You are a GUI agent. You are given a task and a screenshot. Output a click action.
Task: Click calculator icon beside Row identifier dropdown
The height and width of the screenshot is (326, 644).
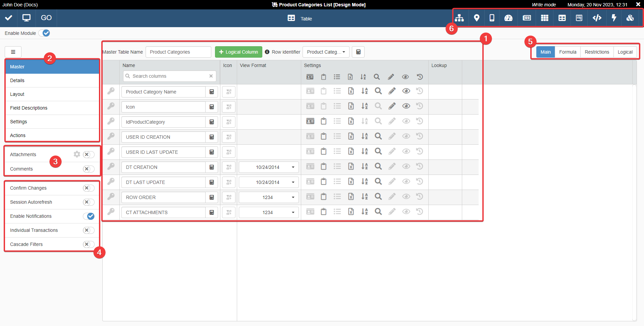358,52
